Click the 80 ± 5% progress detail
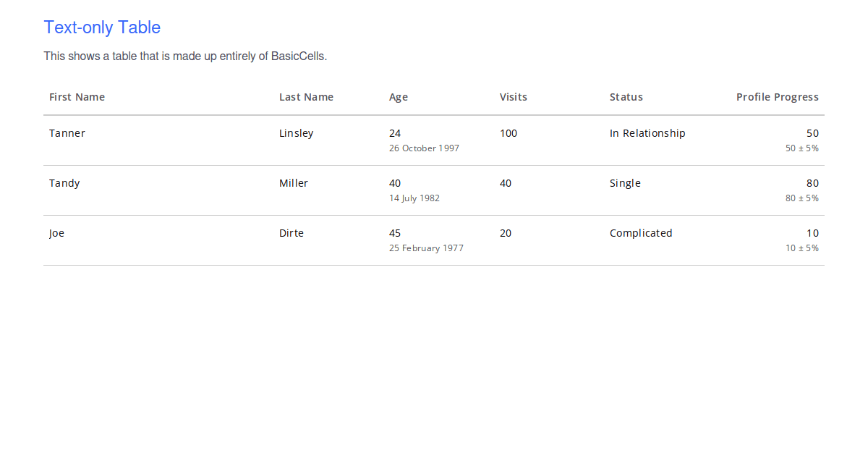The image size is (868, 456). pyautogui.click(x=801, y=198)
